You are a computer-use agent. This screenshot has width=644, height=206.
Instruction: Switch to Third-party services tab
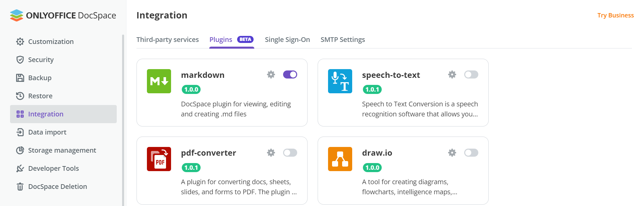click(x=168, y=40)
